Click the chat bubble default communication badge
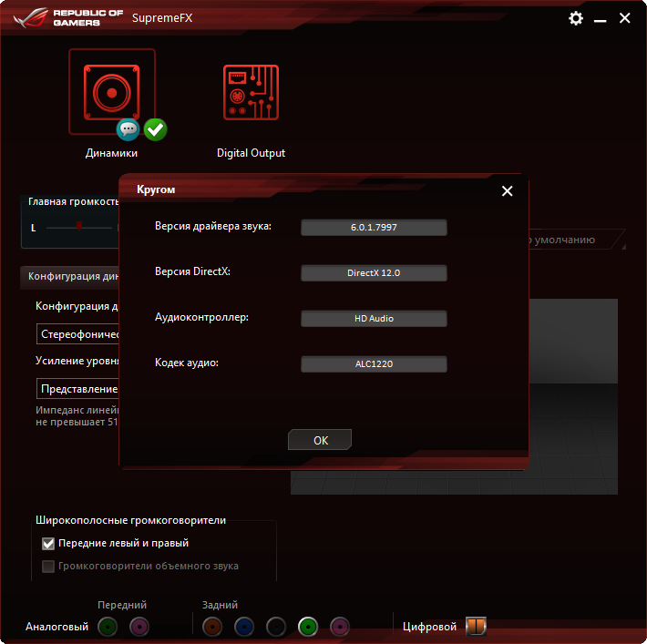Image resolution: width=647 pixels, height=644 pixels. pos(128,129)
